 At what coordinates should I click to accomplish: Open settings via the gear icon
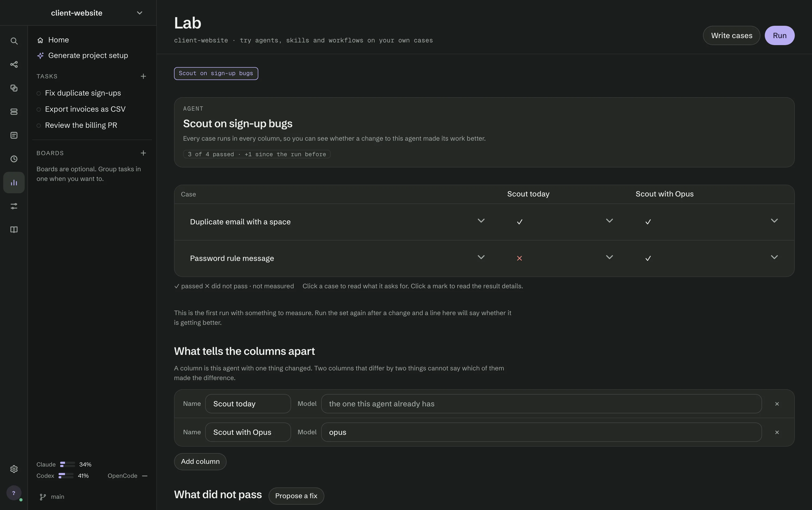tap(14, 469)
